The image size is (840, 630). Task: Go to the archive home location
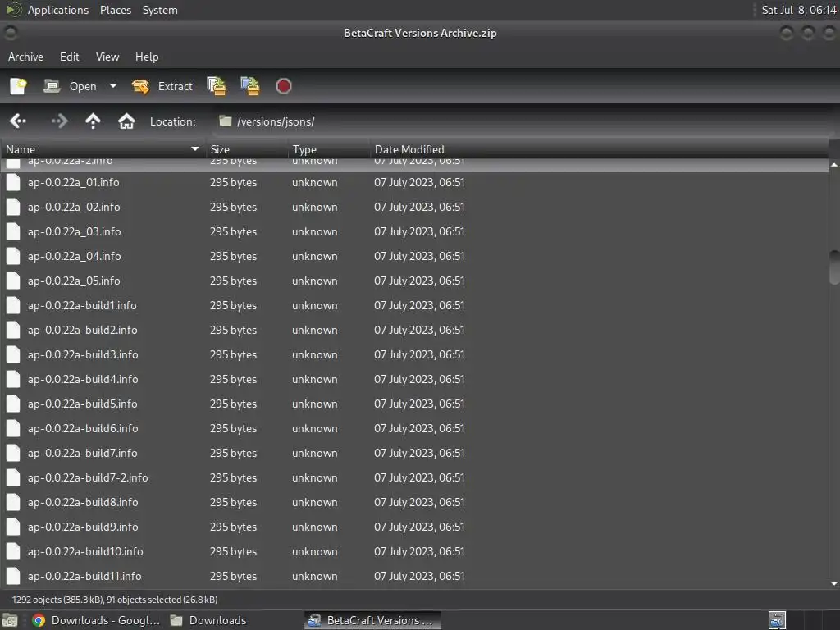click(126, 121)
